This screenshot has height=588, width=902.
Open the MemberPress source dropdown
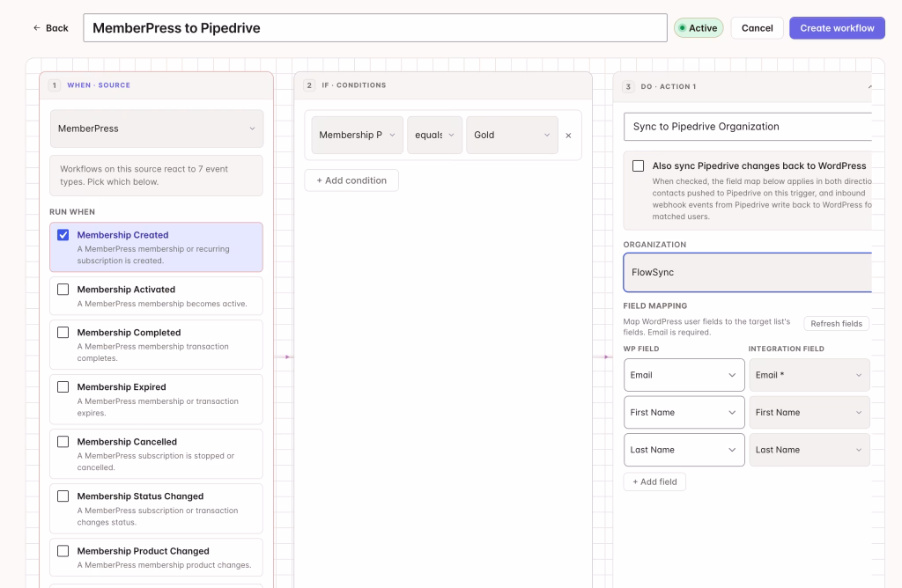pos(157,129)
